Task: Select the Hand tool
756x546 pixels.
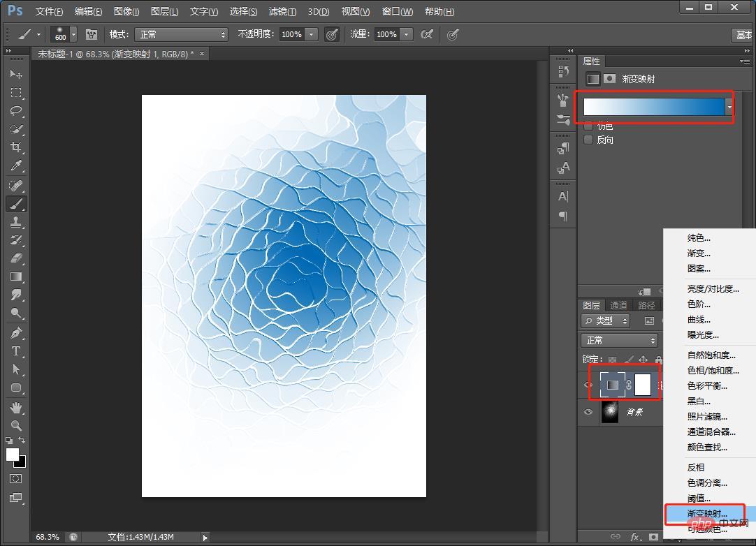Action: tap(16, 407)
